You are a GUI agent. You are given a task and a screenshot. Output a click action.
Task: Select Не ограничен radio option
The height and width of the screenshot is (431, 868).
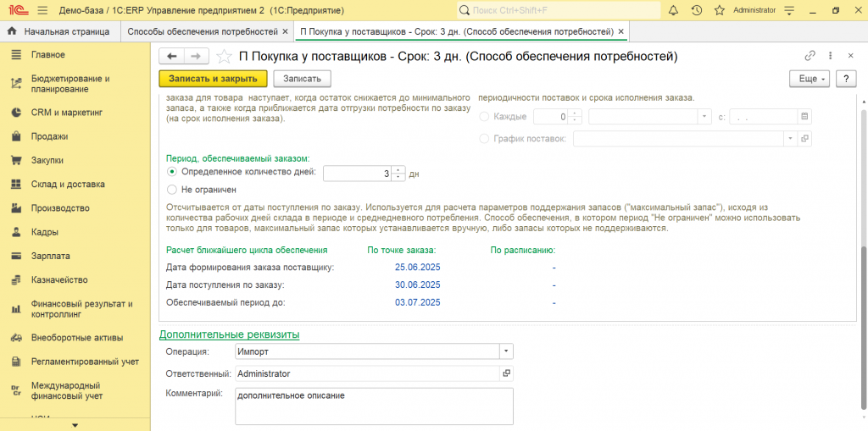172,190
